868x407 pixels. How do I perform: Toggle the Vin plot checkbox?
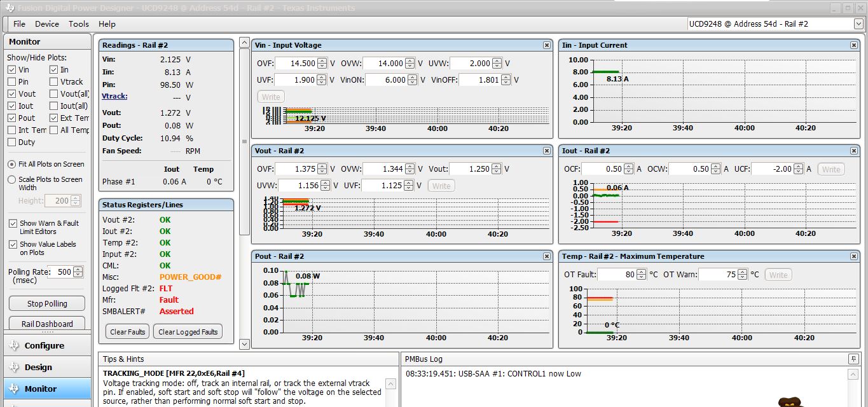(x=12, y=69)
